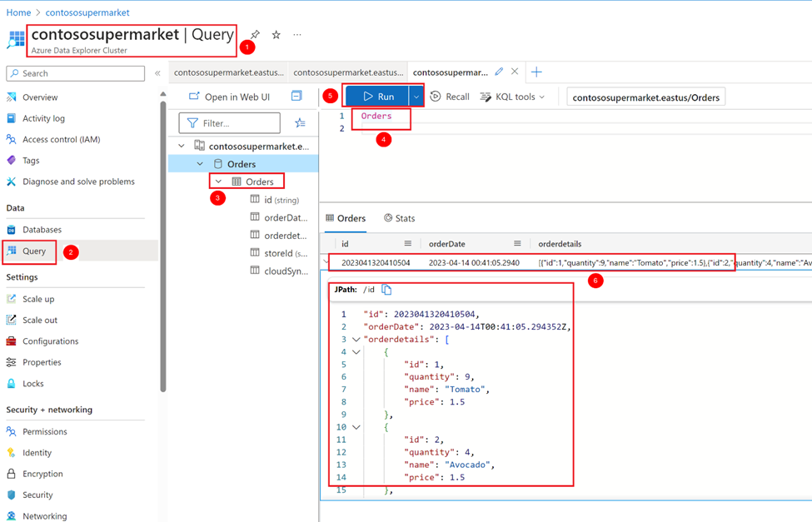Copy the JPath with clipboard icon
Viewport: 812px width, 522px height.
click(386, 290)
